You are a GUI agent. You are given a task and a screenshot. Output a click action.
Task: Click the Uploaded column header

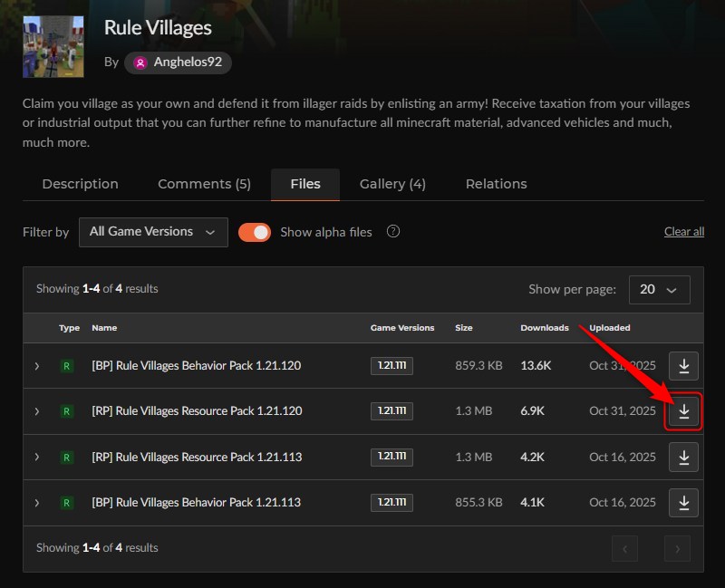[609, 328]
